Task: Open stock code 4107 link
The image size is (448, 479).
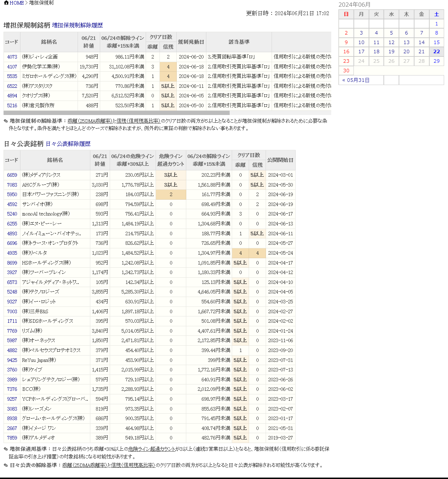Action: tap(12, 67)
